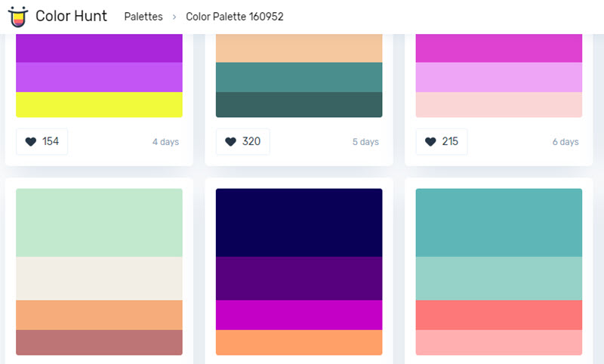The image size is (604, 364).
Task: Open the Palettes breadcrumb link
Action: click(143, 17)
